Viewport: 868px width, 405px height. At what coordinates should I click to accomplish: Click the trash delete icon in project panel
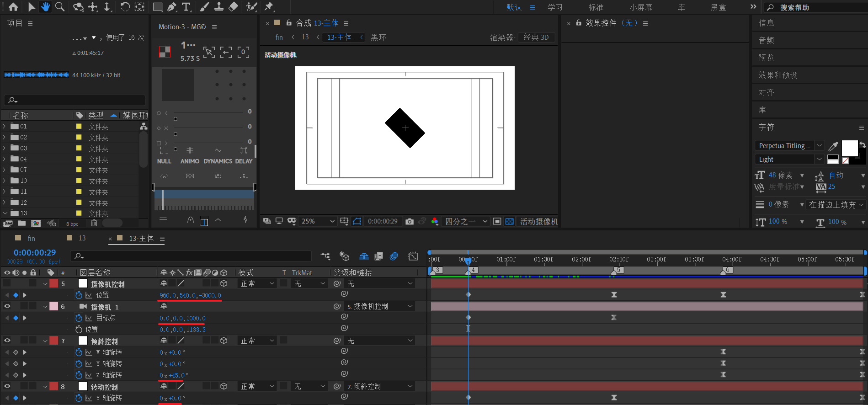94,224
